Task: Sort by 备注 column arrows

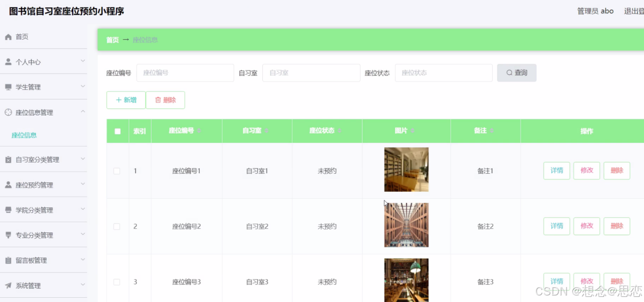Action: pyautogui.click(x=492, y=131)
